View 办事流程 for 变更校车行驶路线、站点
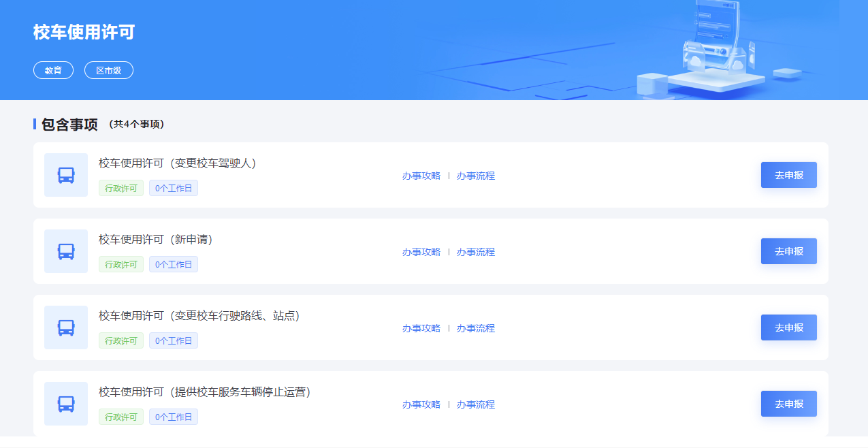Screen dimensions: 868x448 (475, 328)
